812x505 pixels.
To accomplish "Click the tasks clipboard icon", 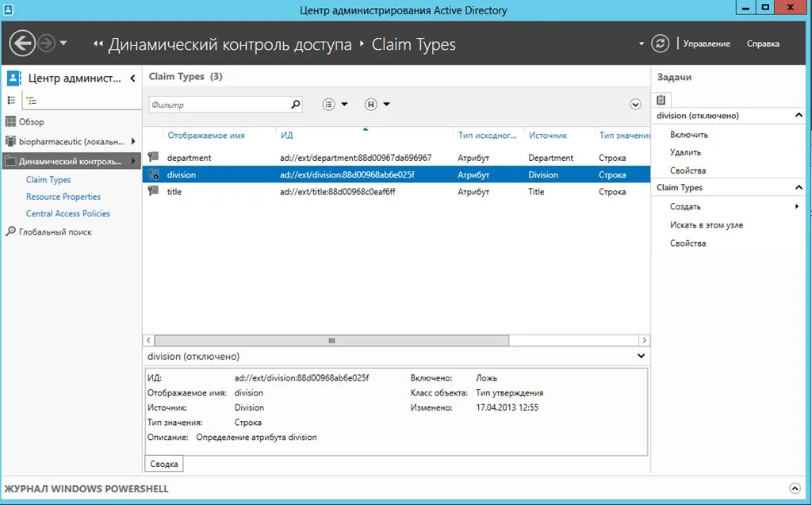I will pyautogui.click(x=661, y=99).
